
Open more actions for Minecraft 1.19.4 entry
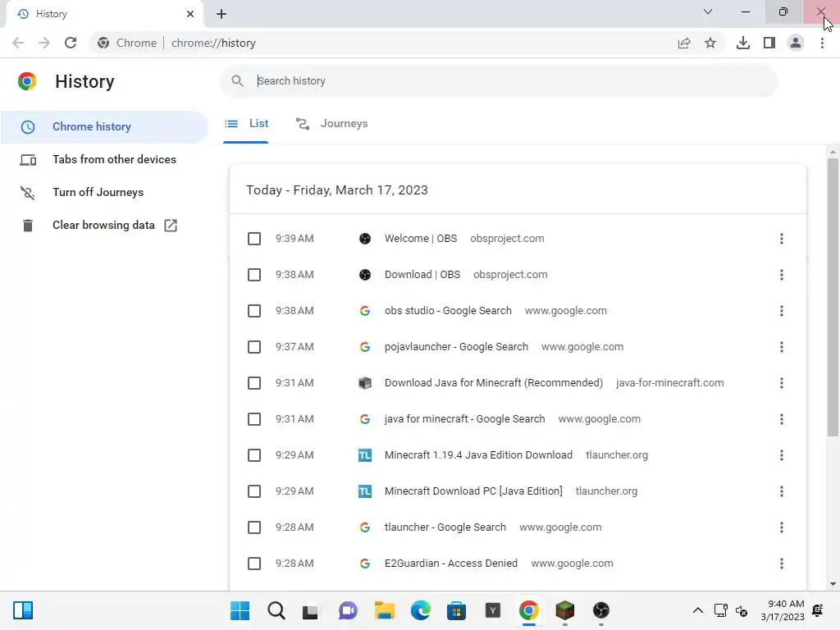point(782,455)
